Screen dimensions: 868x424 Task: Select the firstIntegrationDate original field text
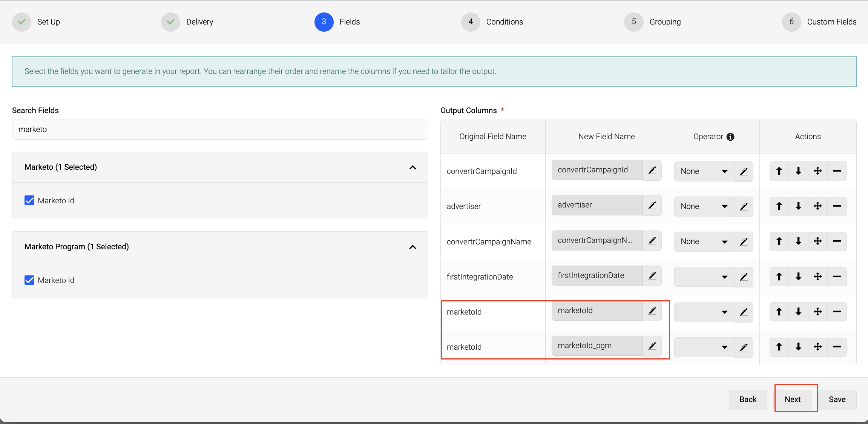(480, 277)
